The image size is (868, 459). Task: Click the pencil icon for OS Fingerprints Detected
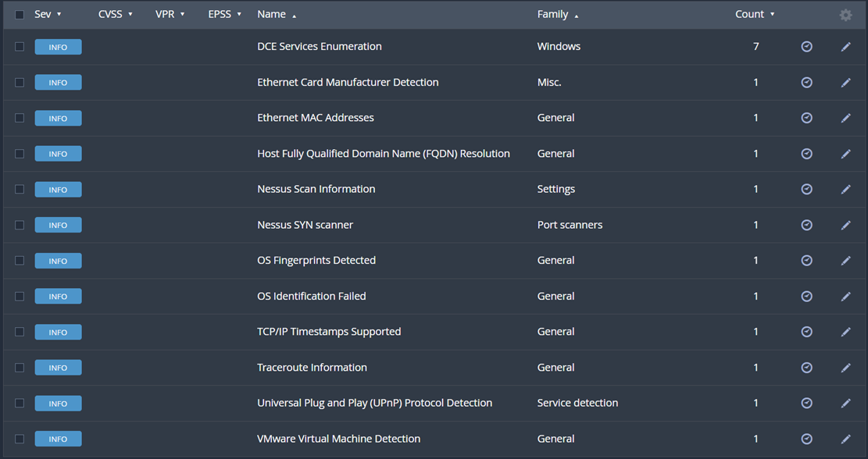click(x=845, y=261)
